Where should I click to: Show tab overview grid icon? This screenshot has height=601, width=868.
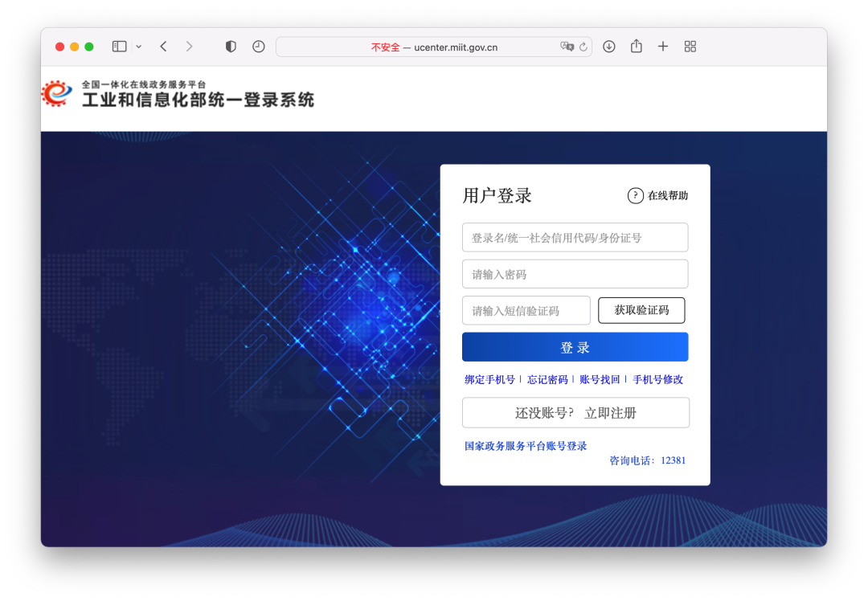point(690,47)
